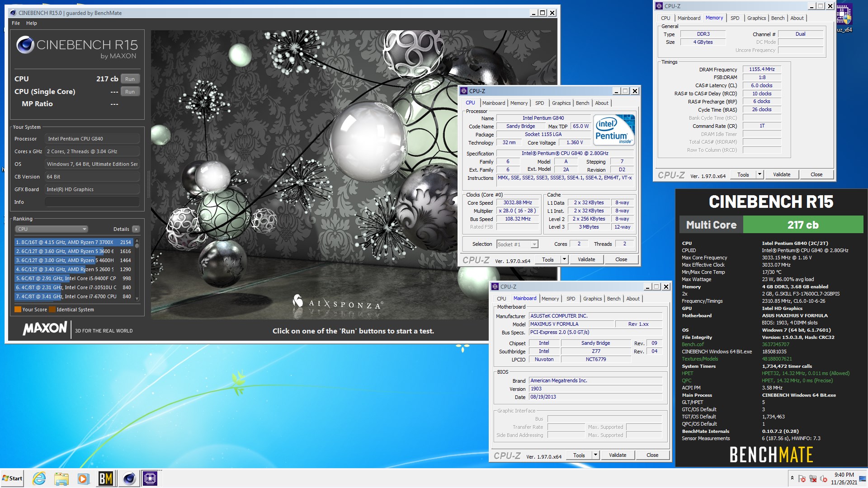The width and height of the screenshot is (868, 488).
Task: Click the volume icon in system tray
Action: pyautogui.click(x=824, y=479)
